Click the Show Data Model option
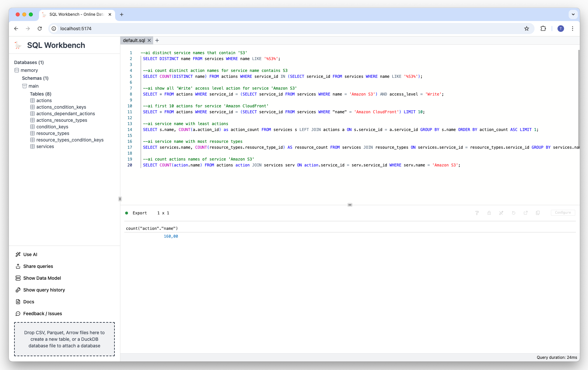The width and height of the screenshot is (588, 370). click(42, 278)
